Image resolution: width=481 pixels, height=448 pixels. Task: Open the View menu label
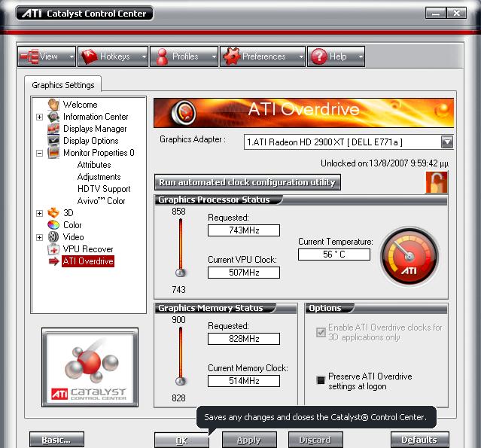[48, 56]
